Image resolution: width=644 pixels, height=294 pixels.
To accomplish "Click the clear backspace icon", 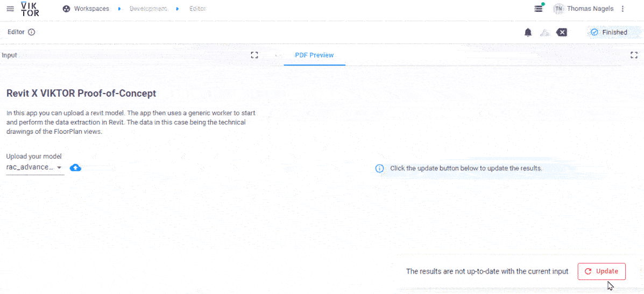I will 562,32.
